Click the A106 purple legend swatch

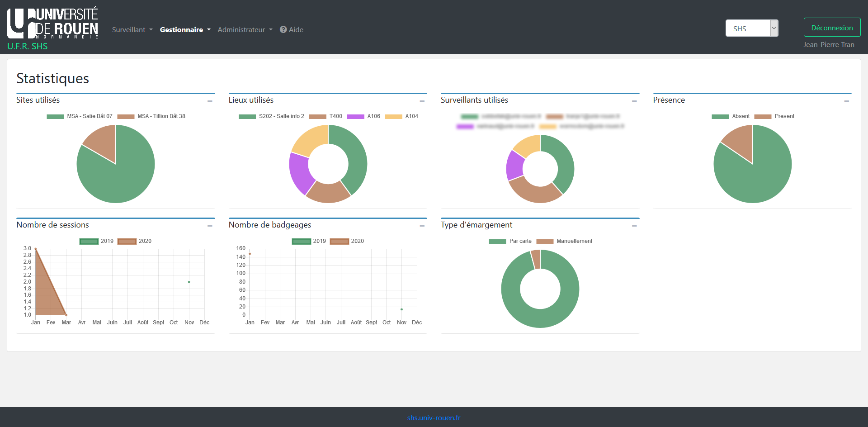pyautogui.click(x=356, y=116)
